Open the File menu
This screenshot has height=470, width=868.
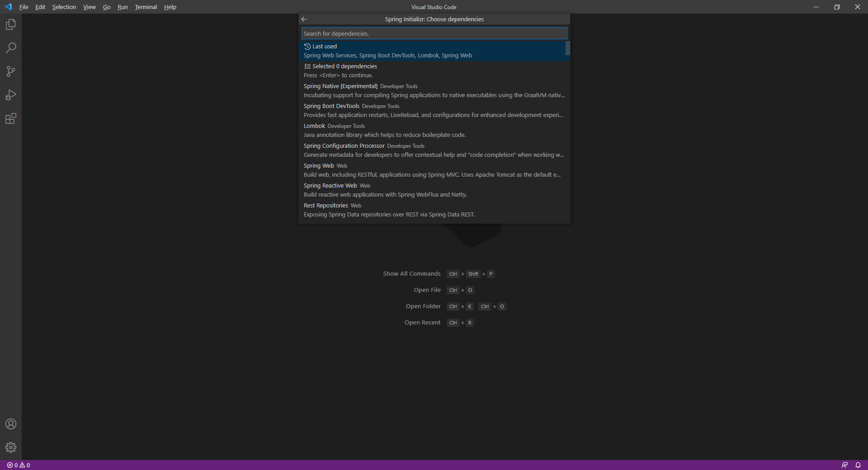click(x=24, y=7)
